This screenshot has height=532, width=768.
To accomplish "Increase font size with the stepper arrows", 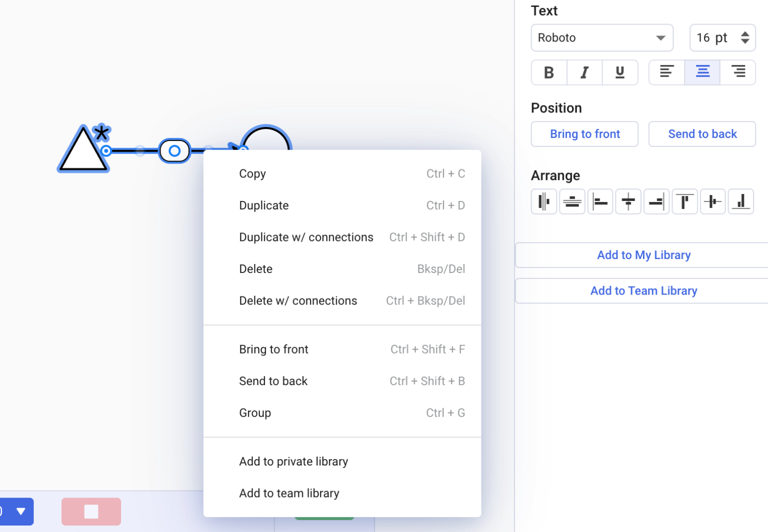I will pos(745,34).
